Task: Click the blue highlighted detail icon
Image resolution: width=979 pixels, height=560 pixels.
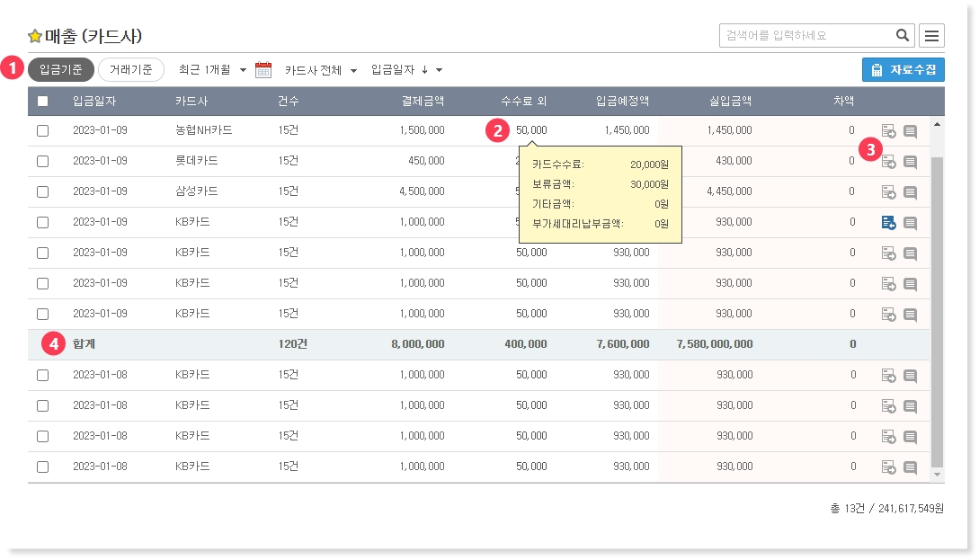Action: (888, 223)
